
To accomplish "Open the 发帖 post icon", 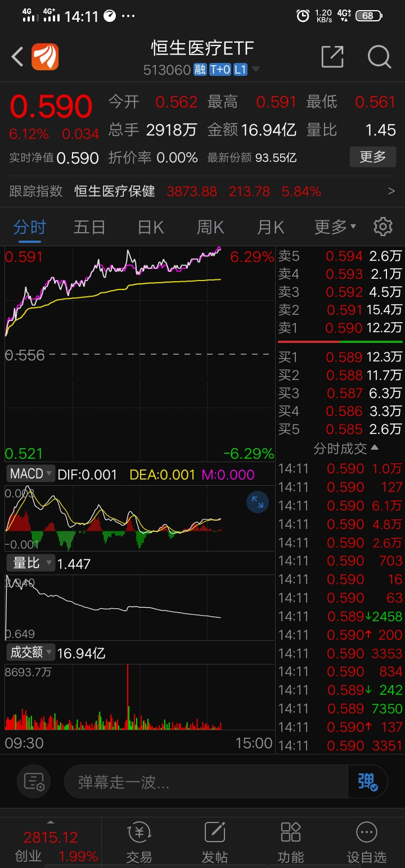I will pos(215,842).
